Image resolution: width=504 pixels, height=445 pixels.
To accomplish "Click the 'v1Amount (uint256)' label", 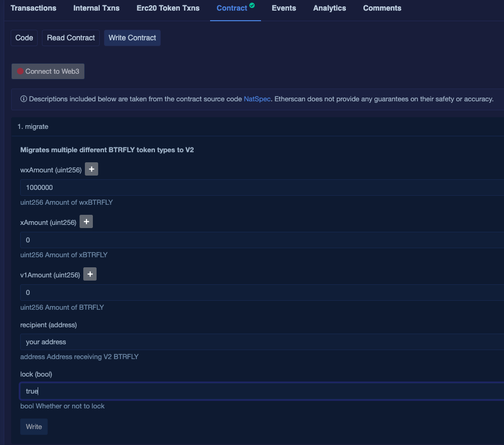I will click(50, 275).
